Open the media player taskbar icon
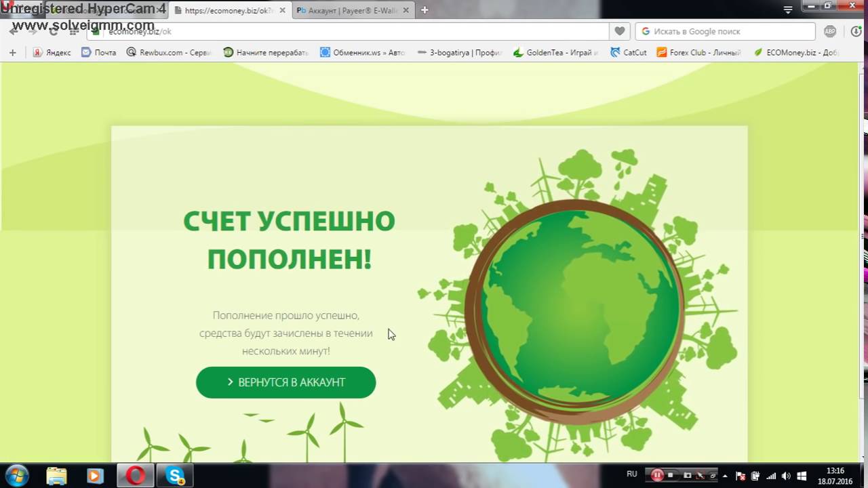The height and width of the screenshot is (488, 868). click(x=95, y=476)
